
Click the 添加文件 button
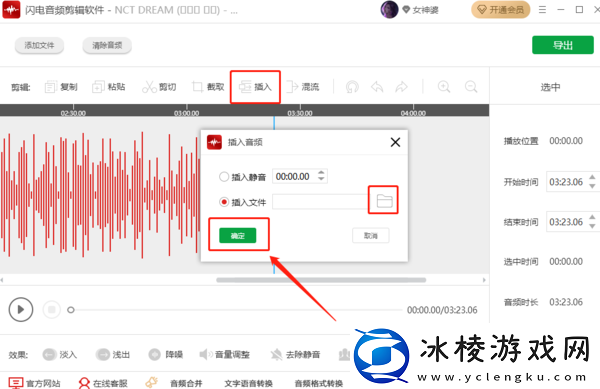point(39,46)
